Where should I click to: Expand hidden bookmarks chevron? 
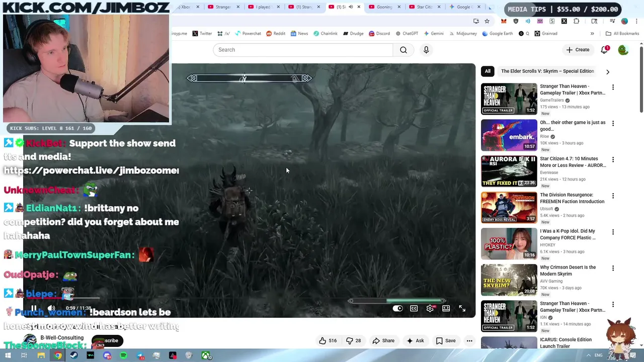(x=592, y=34)
